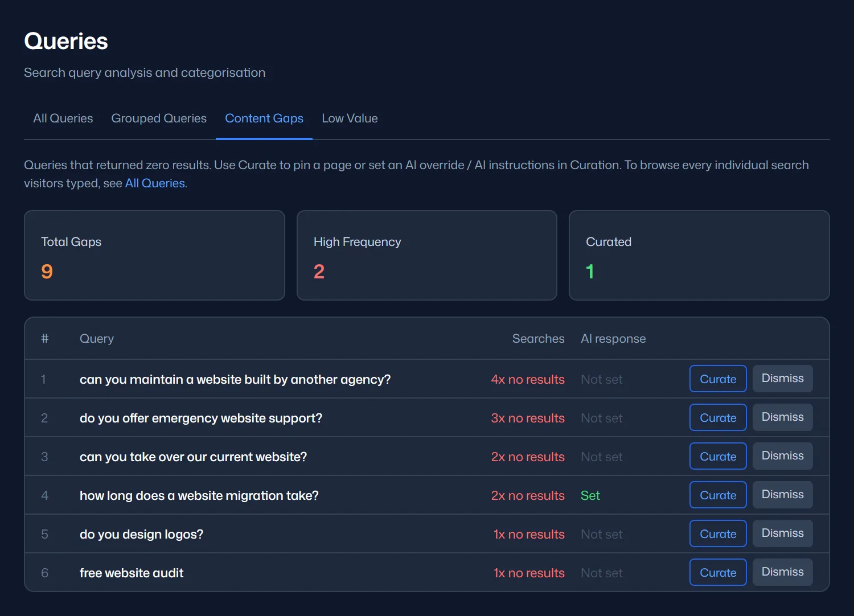This screenshot has height=616, width=854.
Task: Click the AI response column header
Action: (x=613, y=339)
